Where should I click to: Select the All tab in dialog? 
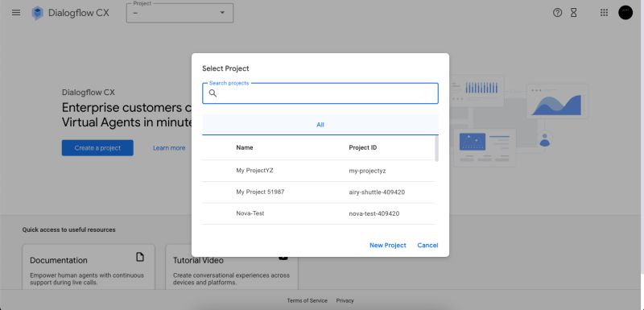pos(320,125)
